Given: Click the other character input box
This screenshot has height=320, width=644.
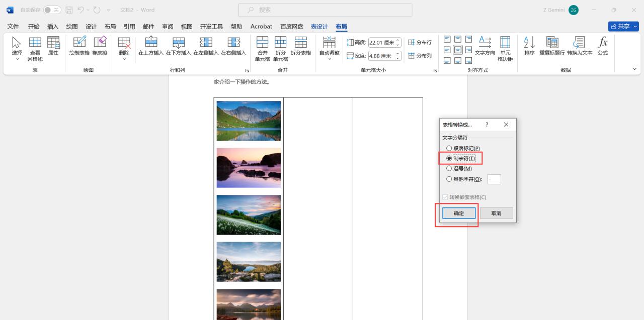Looking at the screenshot, I should pyautogui.click(x=494, y=179).
